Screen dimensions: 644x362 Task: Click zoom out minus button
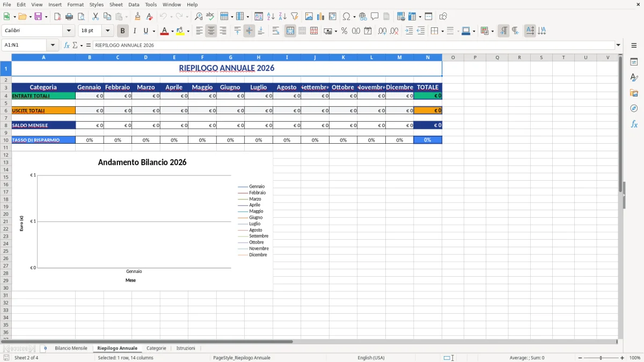point(580,358)
